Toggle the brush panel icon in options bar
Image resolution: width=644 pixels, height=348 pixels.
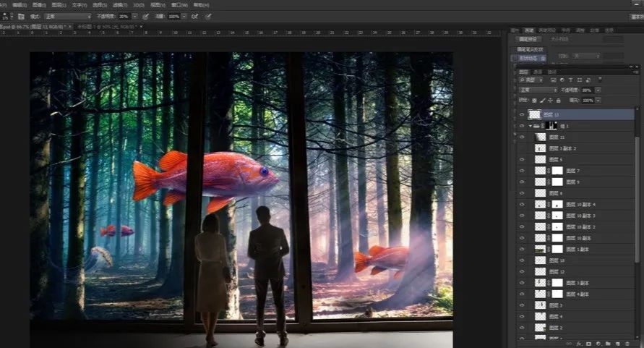(21, 17)
